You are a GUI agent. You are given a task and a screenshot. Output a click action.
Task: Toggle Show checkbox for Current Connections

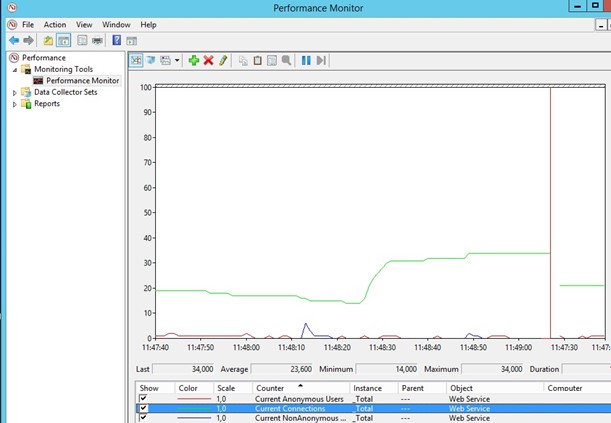click(143, 409)
